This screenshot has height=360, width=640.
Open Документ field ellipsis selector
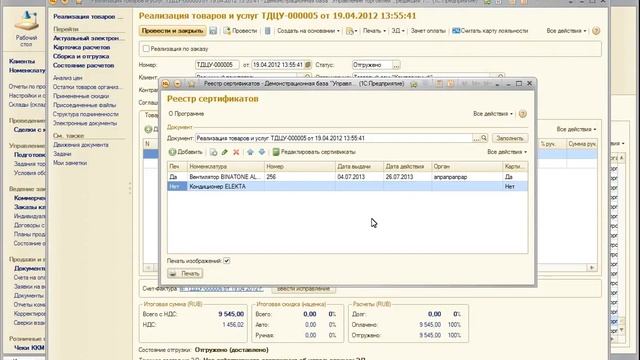coord(476,138)
